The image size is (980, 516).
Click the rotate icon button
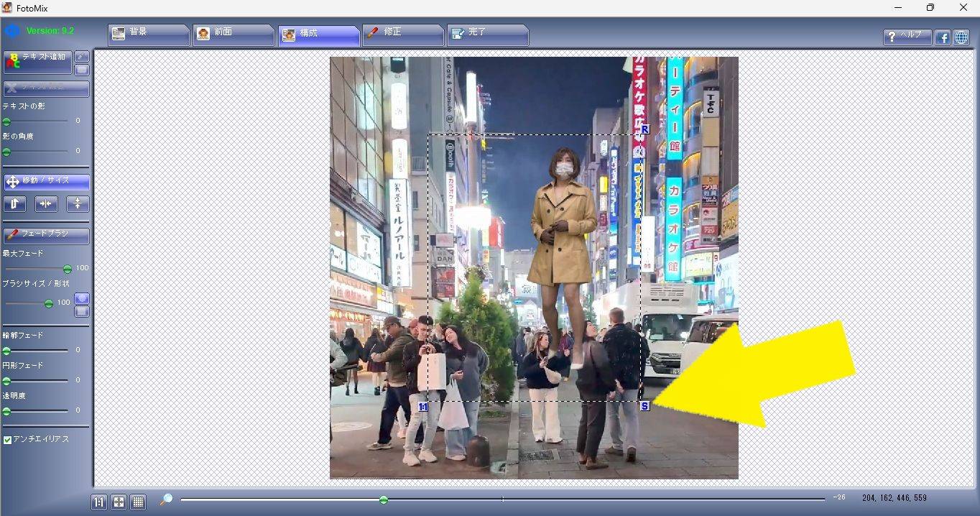point(14,204)
